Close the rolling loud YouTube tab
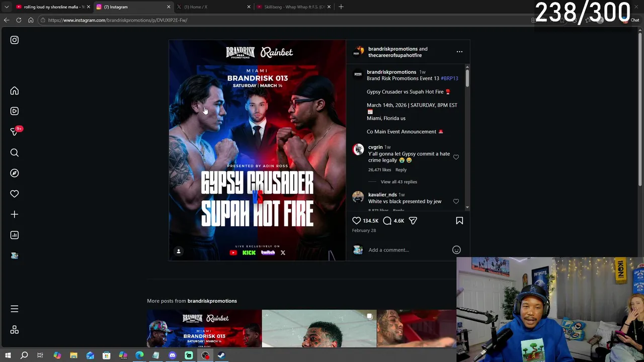Image resolution: width=644 pixels, height=362 pixels. 88,7
